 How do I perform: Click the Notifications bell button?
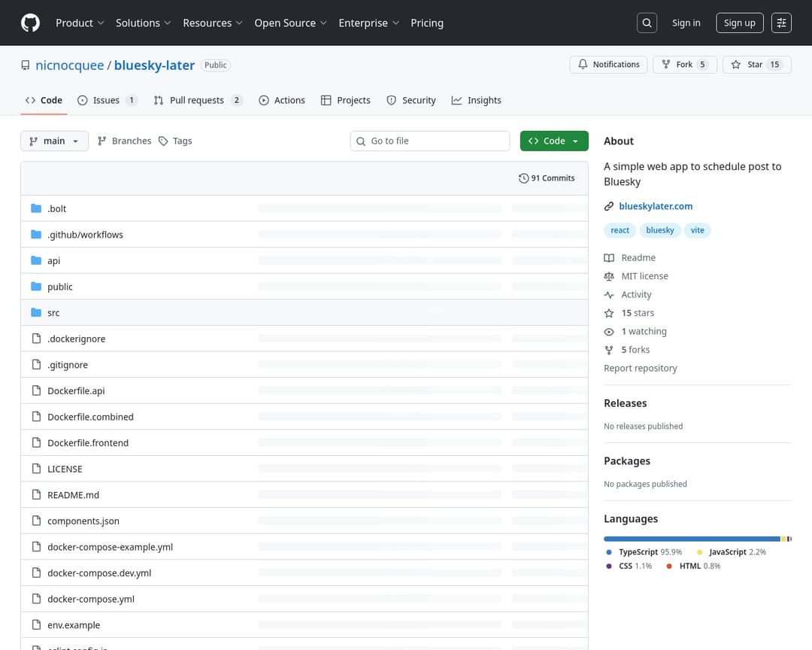click(609, 65)
